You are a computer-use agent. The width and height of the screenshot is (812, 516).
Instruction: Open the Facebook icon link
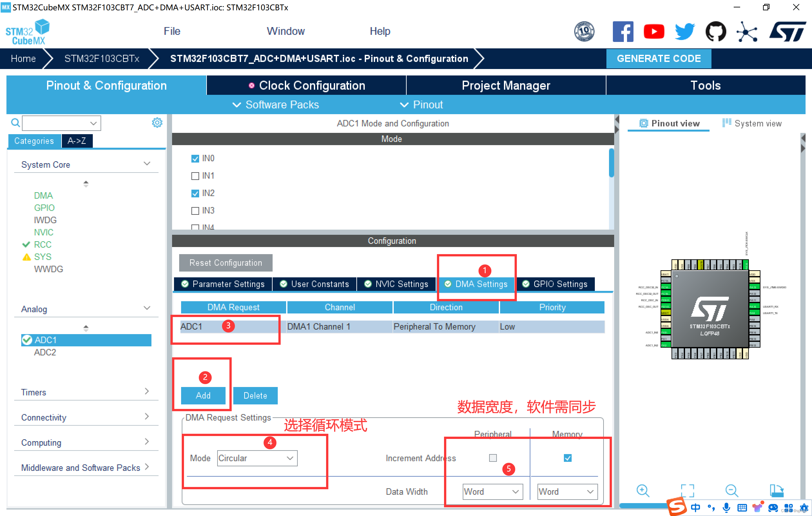(623, 31)
